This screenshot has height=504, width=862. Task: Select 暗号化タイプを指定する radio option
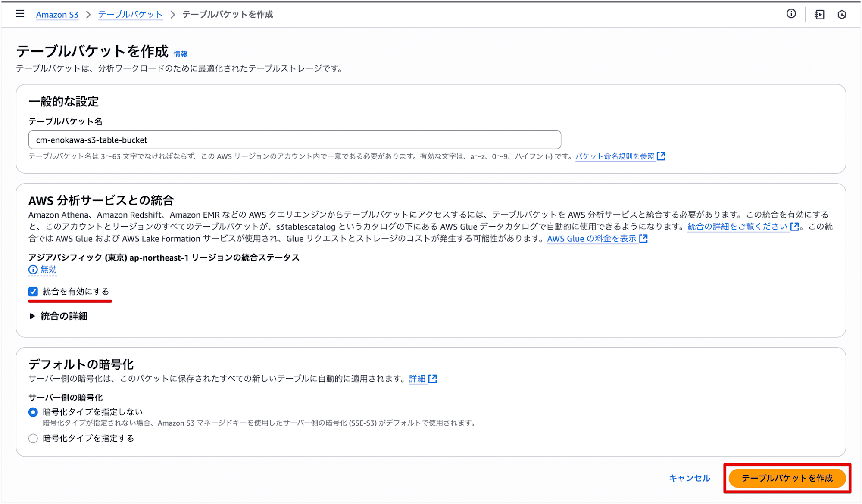tap(33, 439)
